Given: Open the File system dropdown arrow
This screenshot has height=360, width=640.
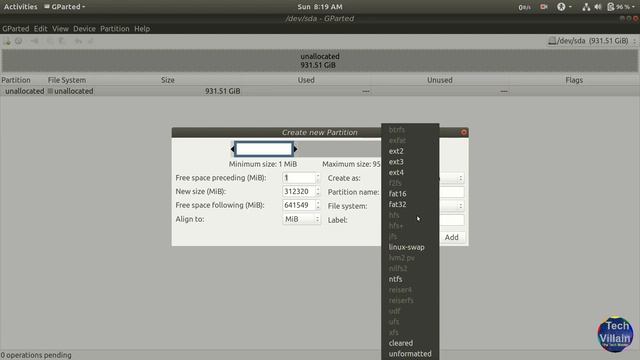Looking at the screenshot, I should click(460, 206).
